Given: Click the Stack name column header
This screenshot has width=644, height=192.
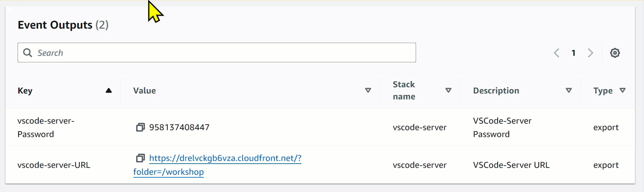Looking at the screenshot, I should (404, 90).
